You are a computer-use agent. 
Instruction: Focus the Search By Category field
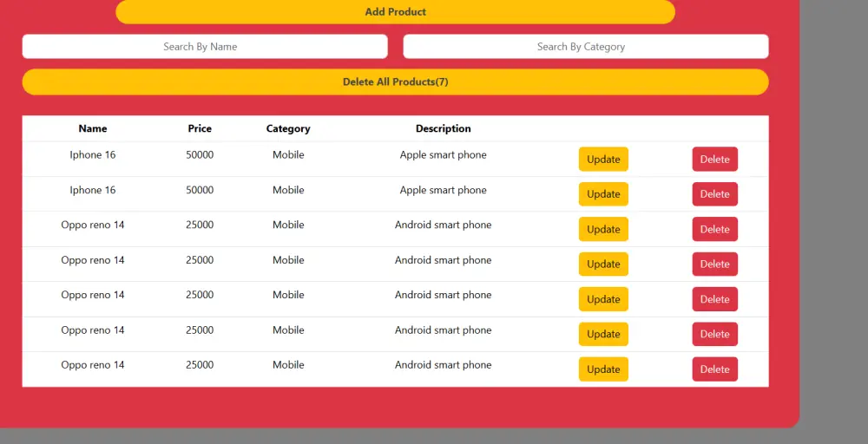tap(586, 47)
